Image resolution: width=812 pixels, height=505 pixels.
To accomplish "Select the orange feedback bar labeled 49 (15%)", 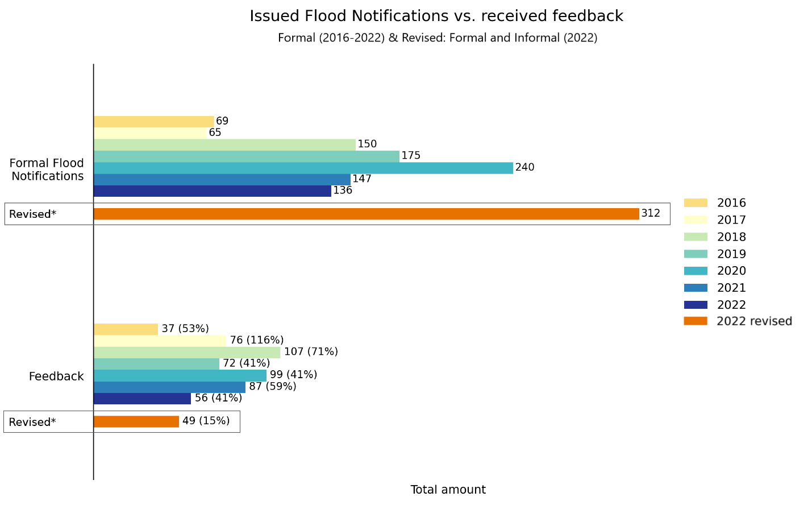I will (136, 421).
